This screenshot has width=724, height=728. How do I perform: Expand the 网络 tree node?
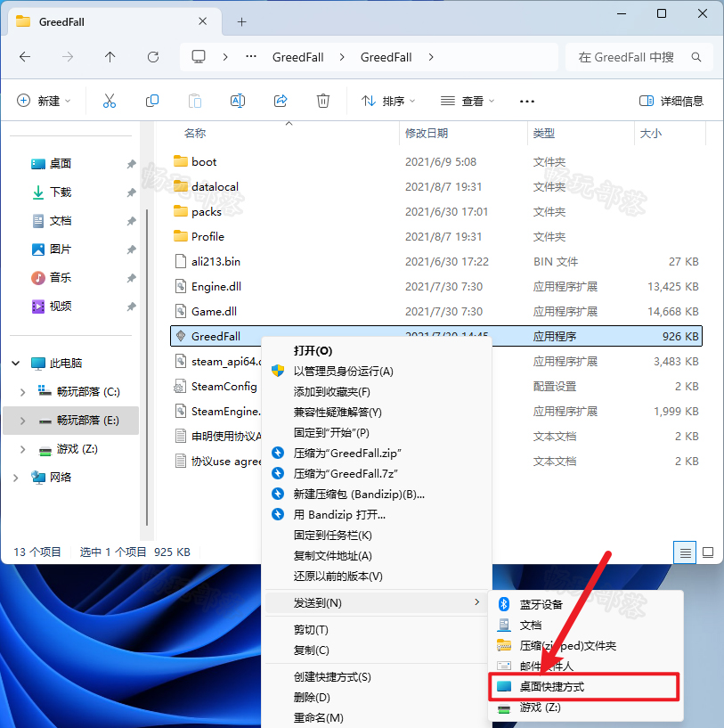[16, 478]
